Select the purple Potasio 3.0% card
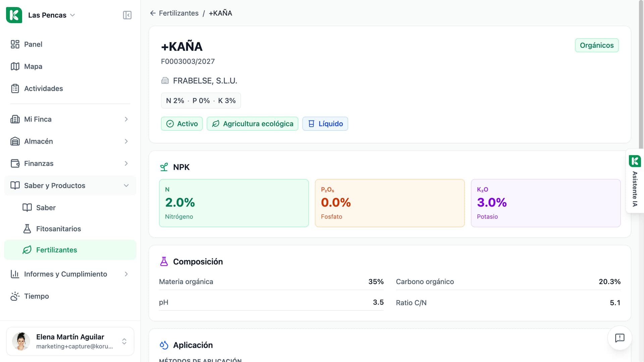Image resolution: width=644 pixels, height=362 pixels. 546,203
